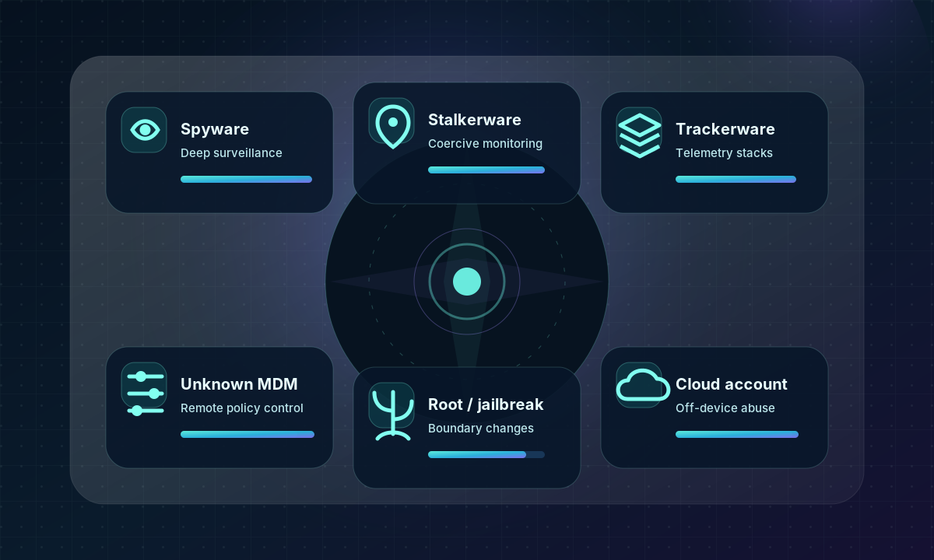Image resolution: width=934 pixels, height=560 pixels.
Task: Click the central radar target dot
Action: click(467, 282)
